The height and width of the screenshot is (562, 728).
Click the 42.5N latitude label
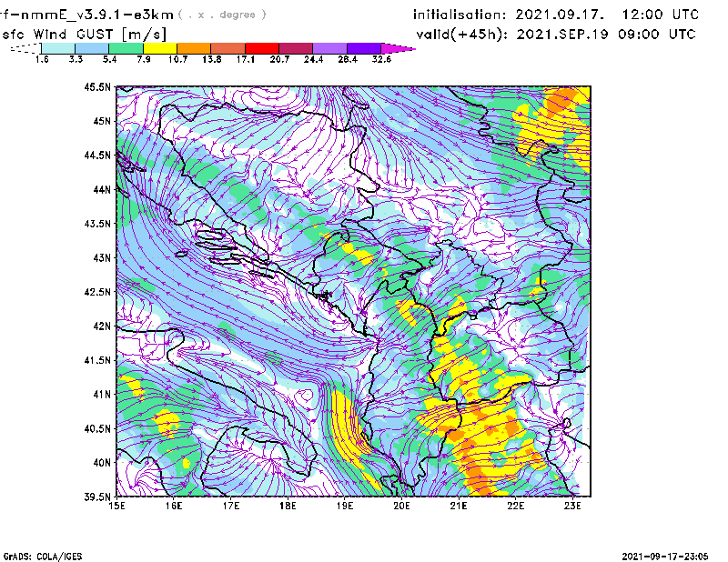97,292
